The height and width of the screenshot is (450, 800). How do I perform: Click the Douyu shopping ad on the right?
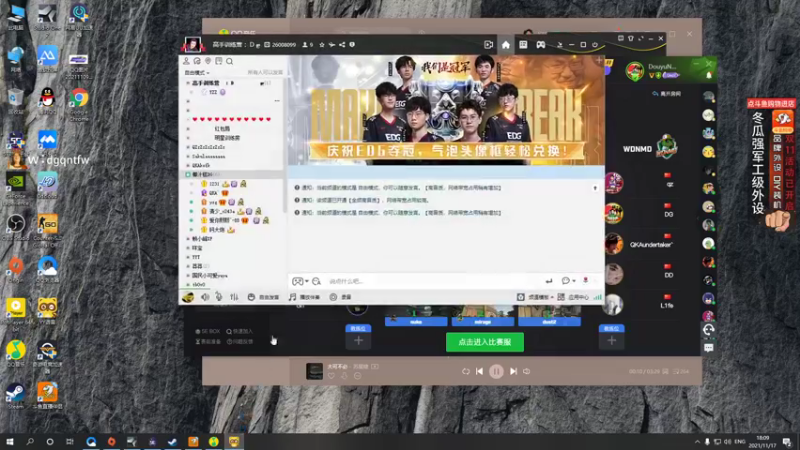tap(771, 166)
